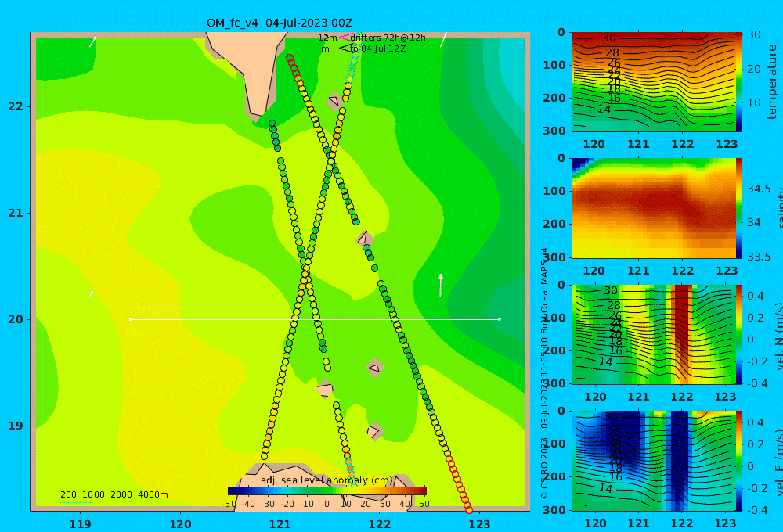Click the island marker near 19.3N, 121.4E
The image size is (783, 532).
[x=325, y=389]
